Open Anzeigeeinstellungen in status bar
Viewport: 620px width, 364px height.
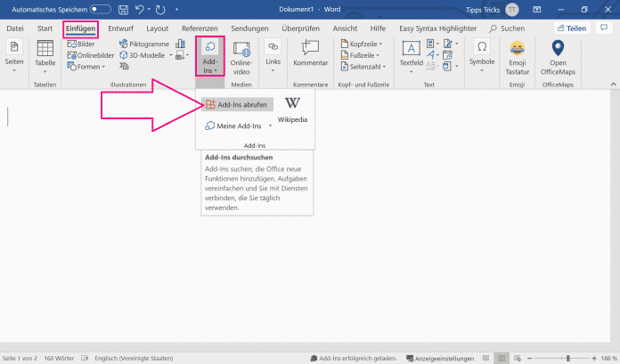pos(444,359)
